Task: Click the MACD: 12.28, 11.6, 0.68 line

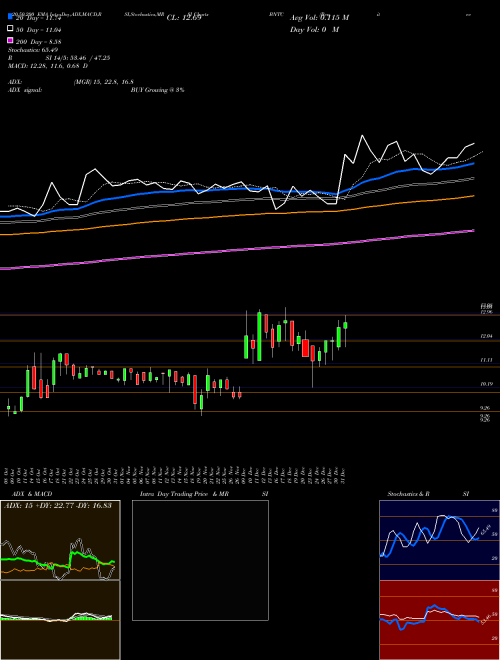Action: [x=48, y=66]
